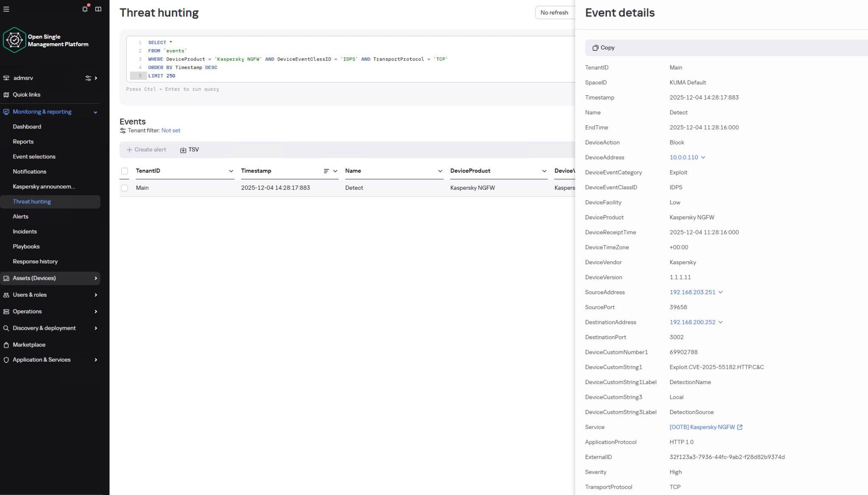Open Alerts from the Monitoring menu
Viewport: 868px width, 495px height.
(x=20, y=216)
